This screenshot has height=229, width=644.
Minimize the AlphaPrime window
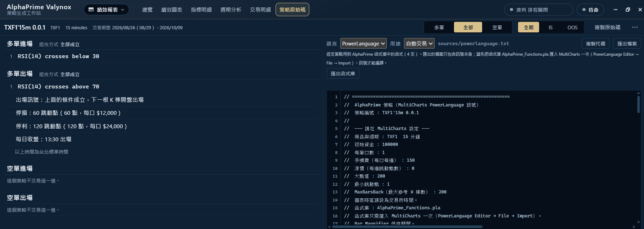coord(615,10)
